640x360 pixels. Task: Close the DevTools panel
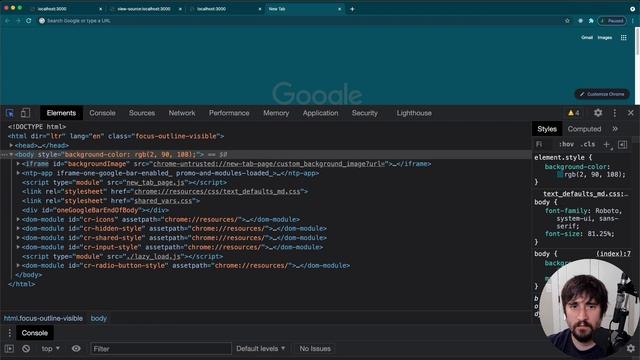pyautogui.click(x=631, y=113)
